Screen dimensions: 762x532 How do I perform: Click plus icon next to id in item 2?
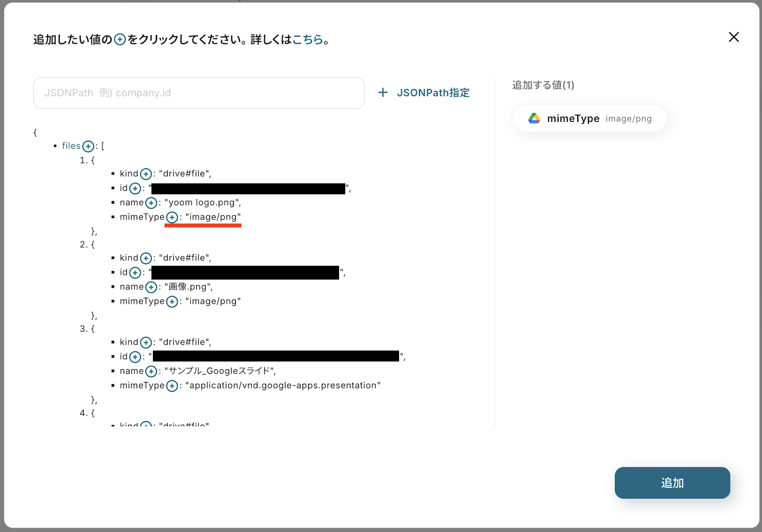point(135,273)
